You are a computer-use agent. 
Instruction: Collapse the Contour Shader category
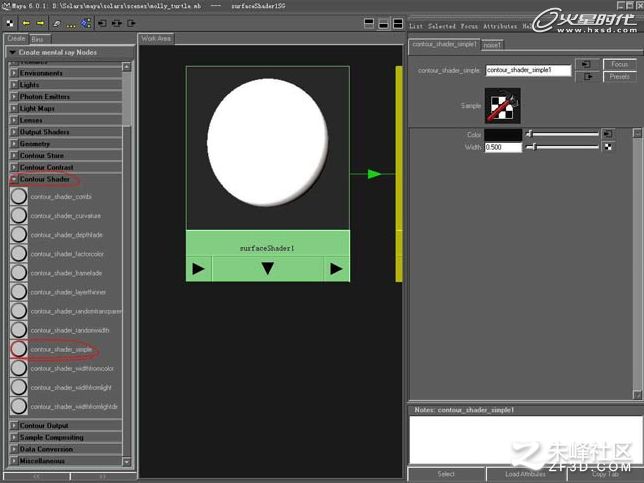point(14,179)
